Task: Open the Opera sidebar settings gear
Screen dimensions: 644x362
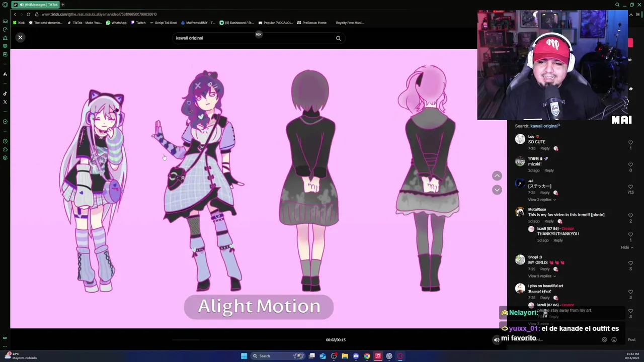Action: click(5, 158)
